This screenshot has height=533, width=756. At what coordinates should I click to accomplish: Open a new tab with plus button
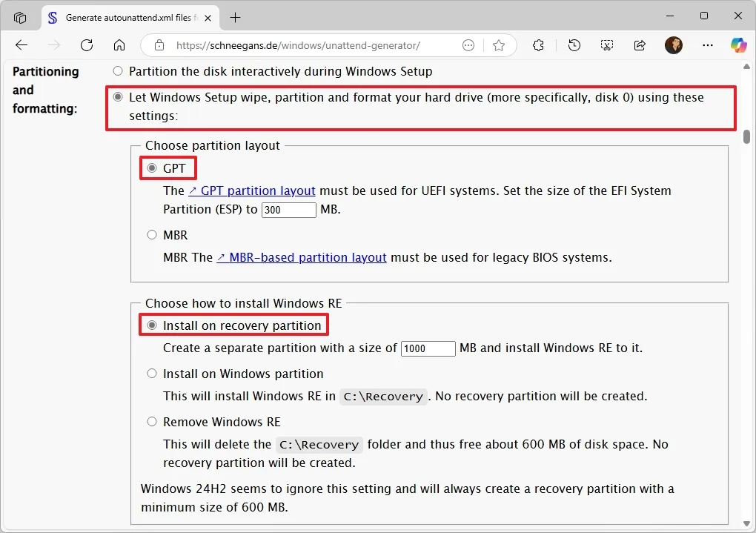[x=236, y=17]
